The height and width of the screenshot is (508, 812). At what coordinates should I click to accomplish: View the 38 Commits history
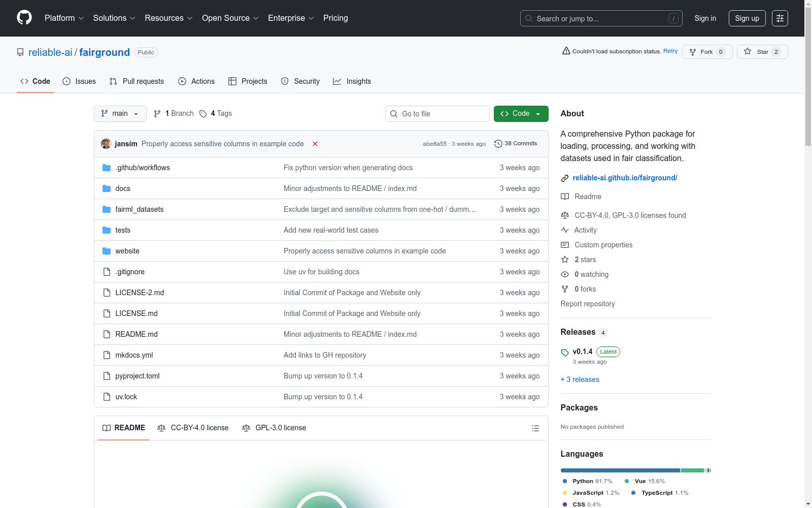click(x=516, y=144)
